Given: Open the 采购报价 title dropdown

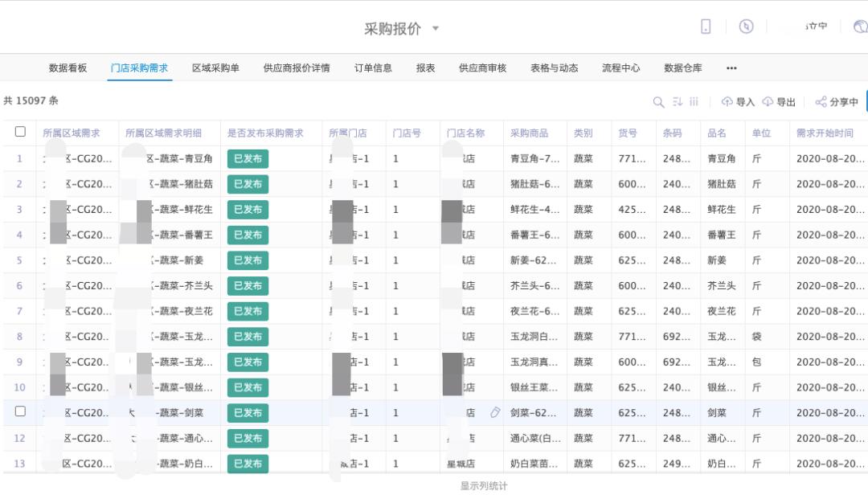Looking at the screenshot, I should point(435,27).
